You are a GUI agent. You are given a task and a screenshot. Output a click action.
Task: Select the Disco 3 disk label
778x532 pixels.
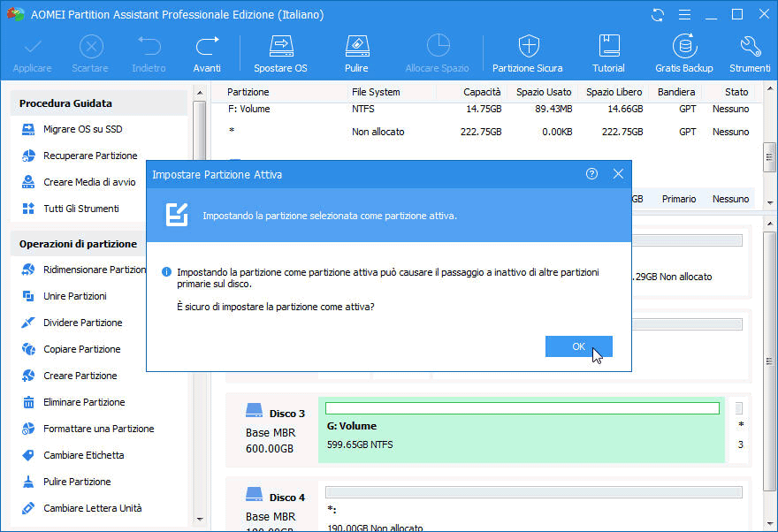click(286, 414)
